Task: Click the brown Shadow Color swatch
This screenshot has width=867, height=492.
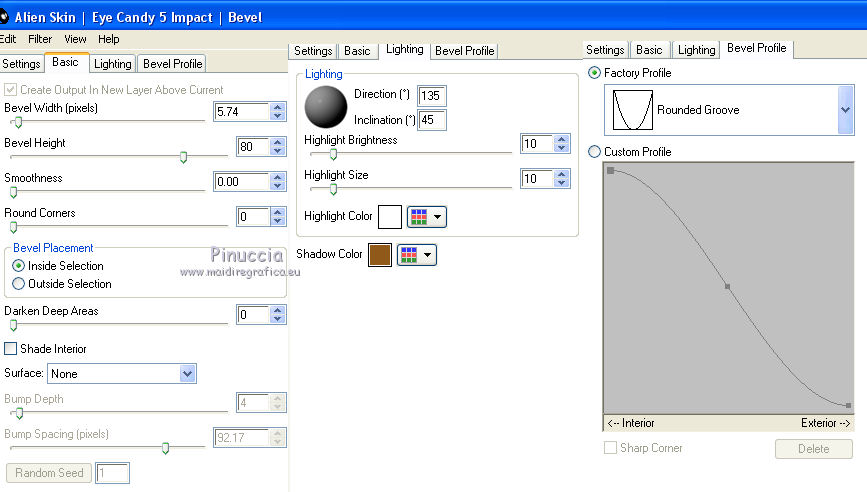Action: pos(380,255)
